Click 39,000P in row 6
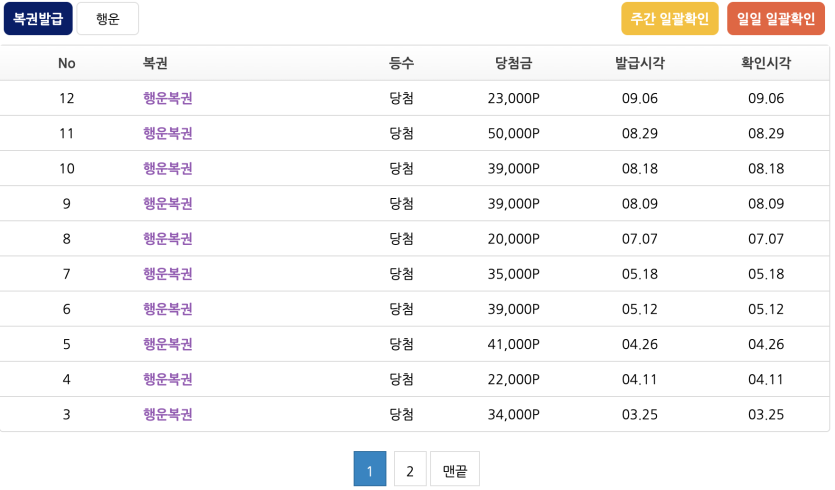The width and height of the screenshot is (835, 490). [513, 309]
